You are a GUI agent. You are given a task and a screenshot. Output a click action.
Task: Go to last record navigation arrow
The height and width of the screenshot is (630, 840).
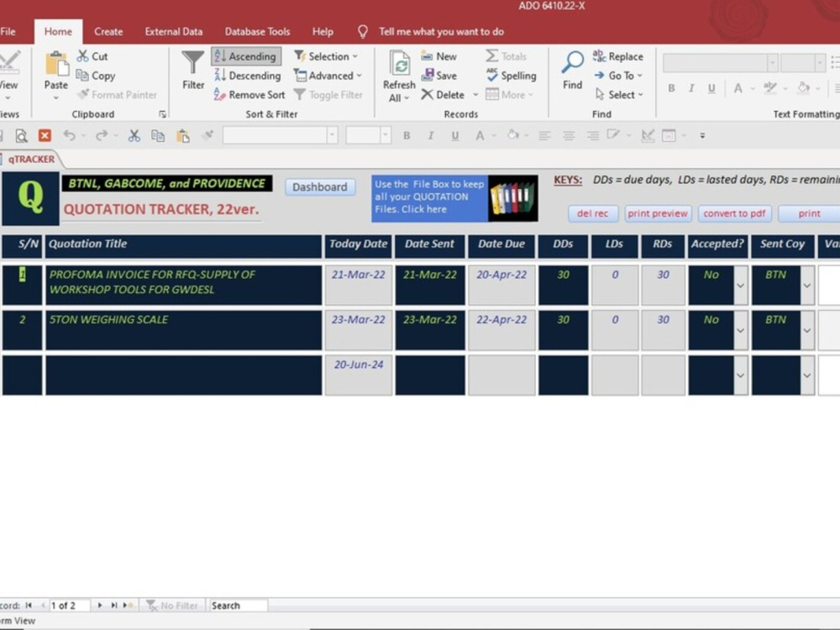tap(113, 606)
